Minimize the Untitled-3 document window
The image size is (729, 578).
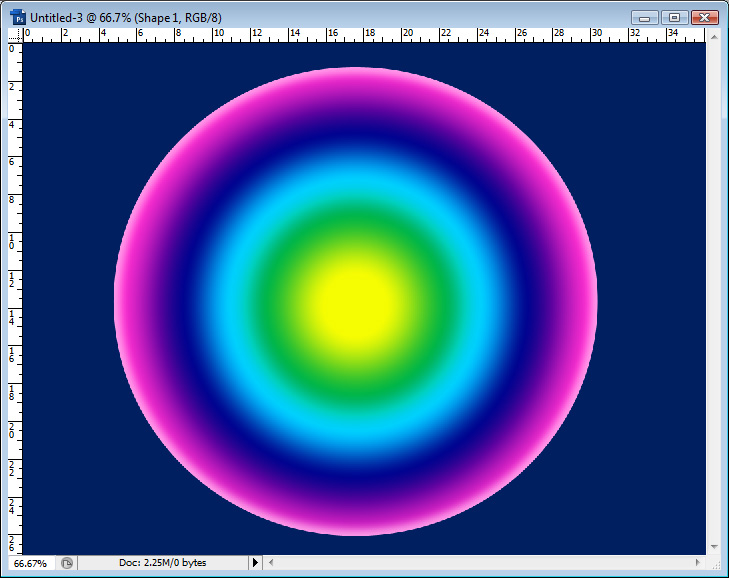[x=646, y=17]
